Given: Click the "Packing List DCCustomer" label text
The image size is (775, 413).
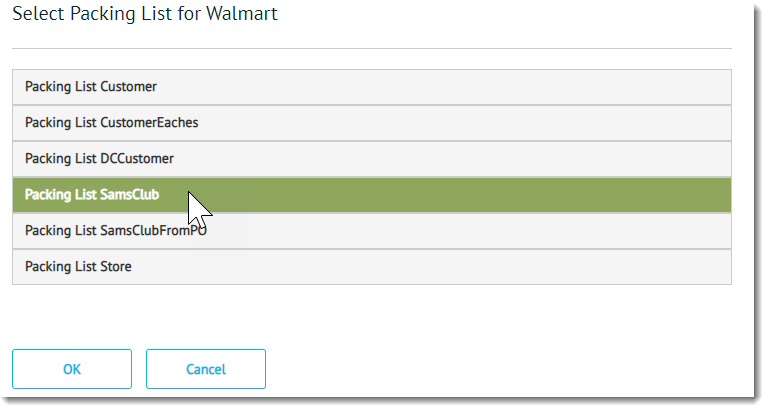Looking at the screenshot, I should [99, 159].
